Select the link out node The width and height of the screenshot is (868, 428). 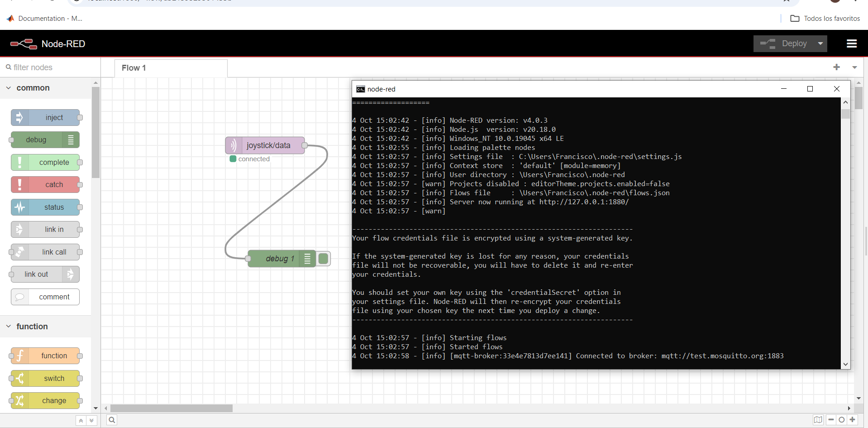[x=45, y=274]
